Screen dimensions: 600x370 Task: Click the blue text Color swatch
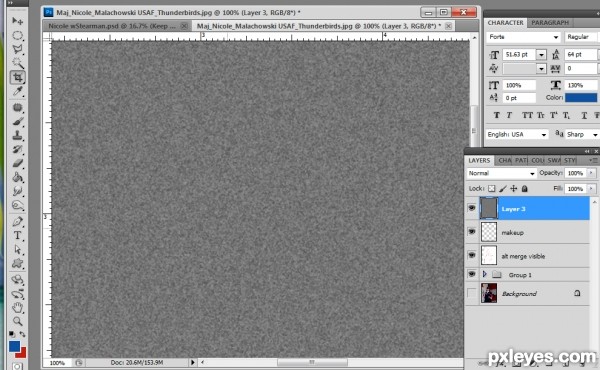pyautogui.click(x=580, y=98)
